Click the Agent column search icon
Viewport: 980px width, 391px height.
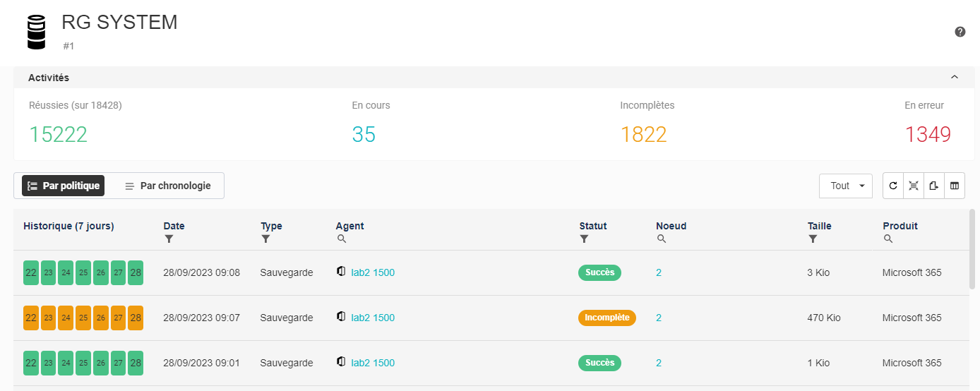click(x=342, y=239)
